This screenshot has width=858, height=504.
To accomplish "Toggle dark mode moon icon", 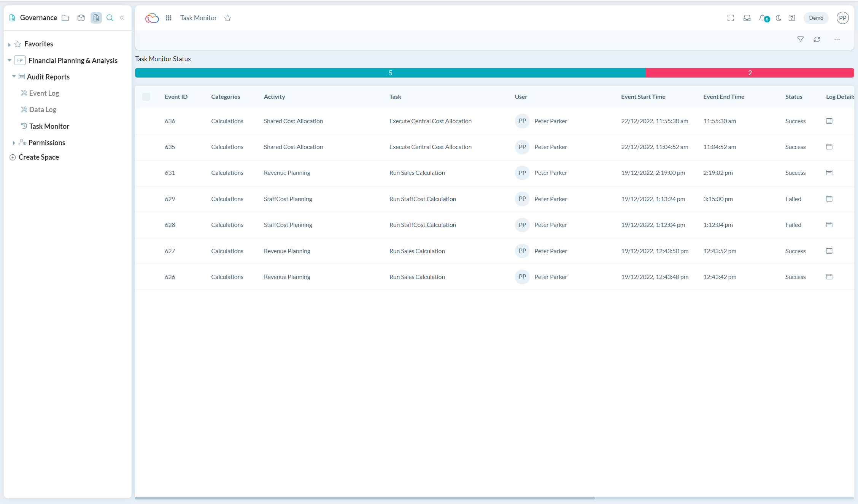I will pyautogui.click(x=779, y=18).
